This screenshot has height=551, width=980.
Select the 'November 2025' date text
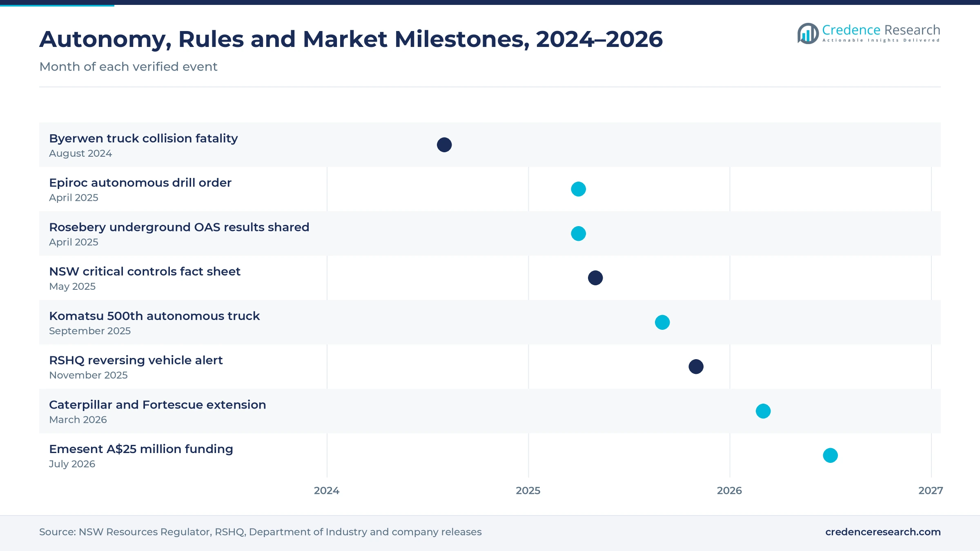(88, 375)
